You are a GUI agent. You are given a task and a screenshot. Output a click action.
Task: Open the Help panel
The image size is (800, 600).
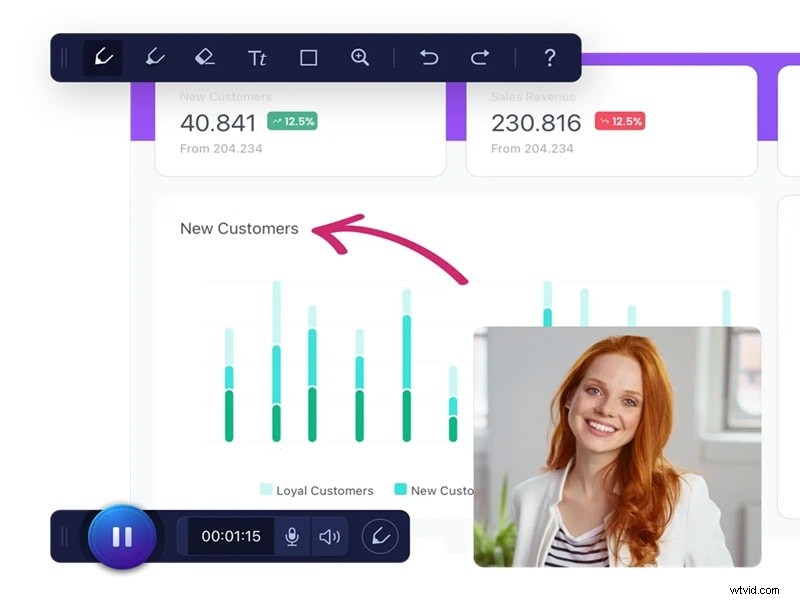point(549,57)
